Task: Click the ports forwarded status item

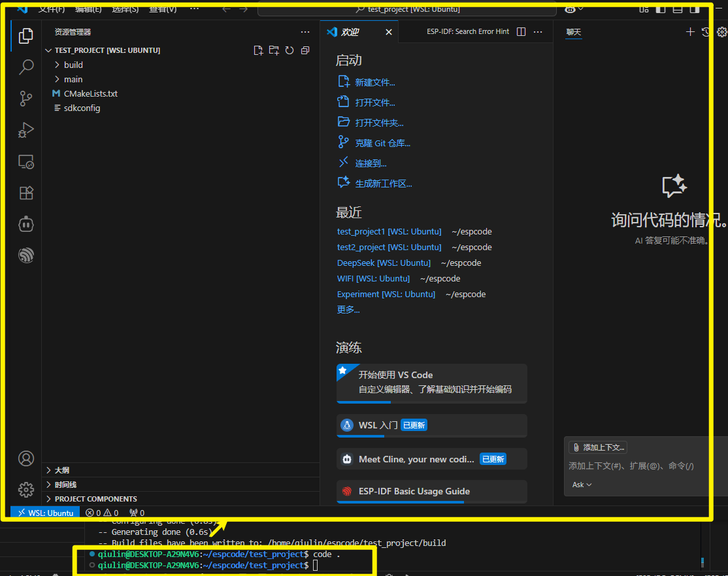Action: pyautogui.click(x=137, y=513)
